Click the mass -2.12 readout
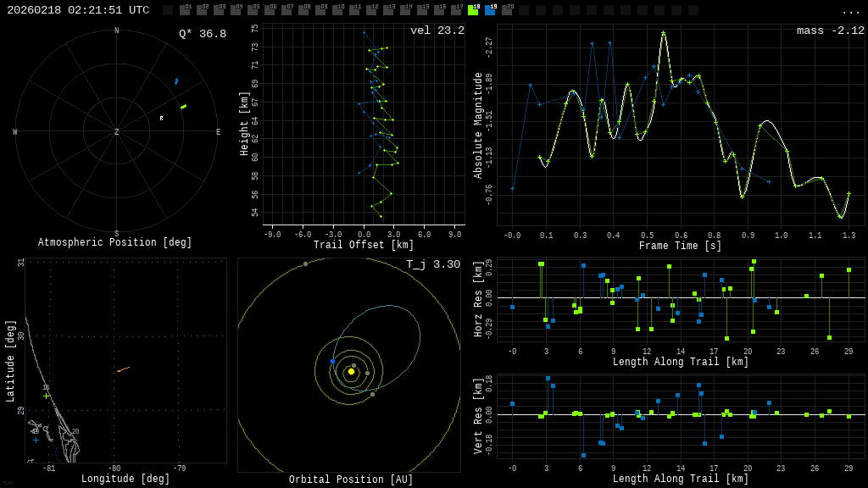This screenshot has width=868, height=488. point(830,31)
